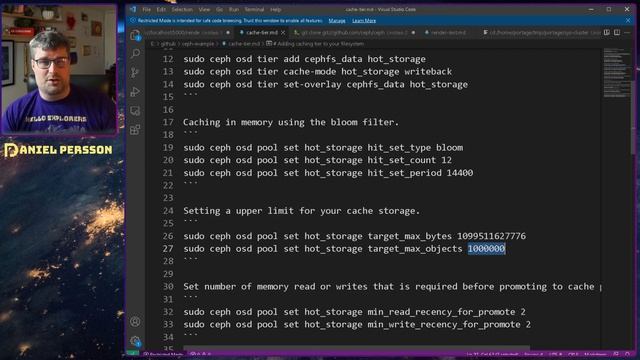Click 'target_max_objects' on line 27
This screenshot has height=360, width=640.
[x=415, y=249]
